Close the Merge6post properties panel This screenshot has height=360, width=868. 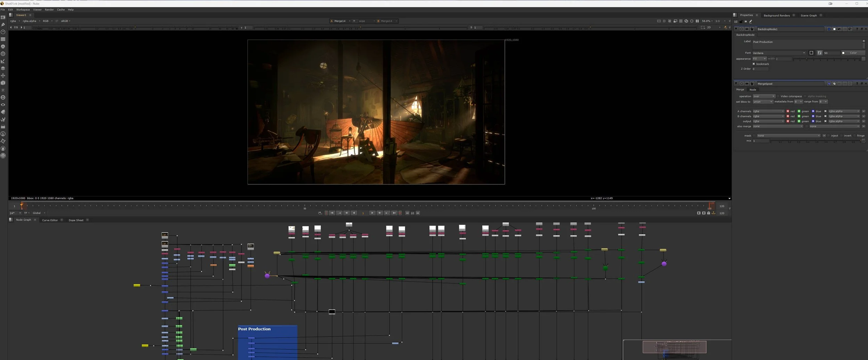pos(865,84)
